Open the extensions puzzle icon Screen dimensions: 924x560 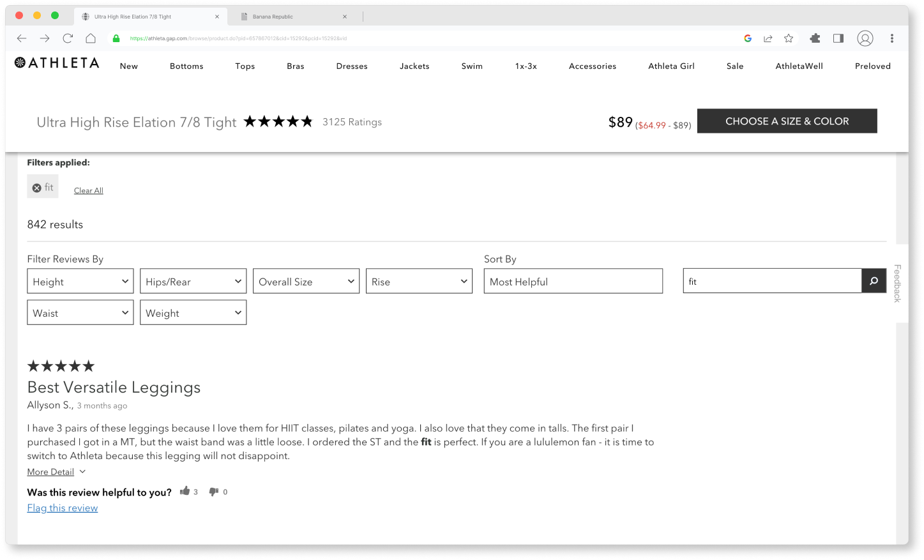point(815,38)
